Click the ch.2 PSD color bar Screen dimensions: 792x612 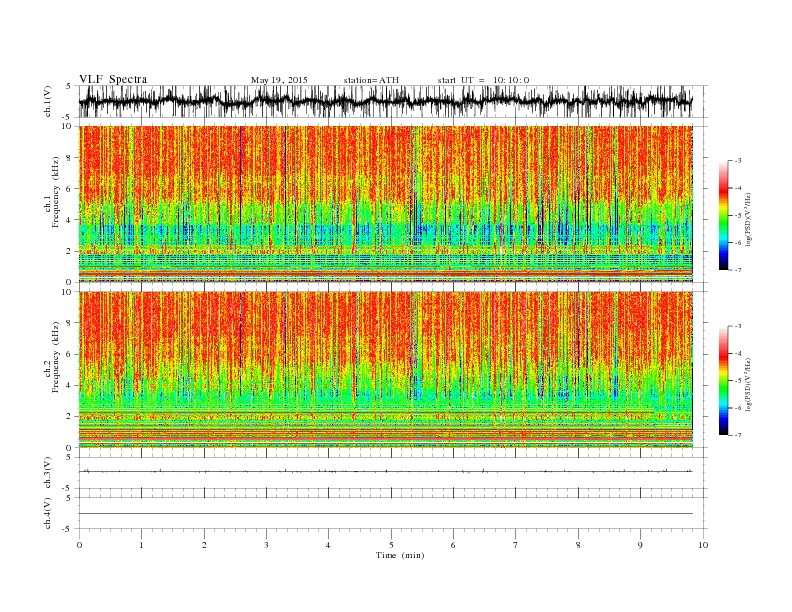[723, 380]
